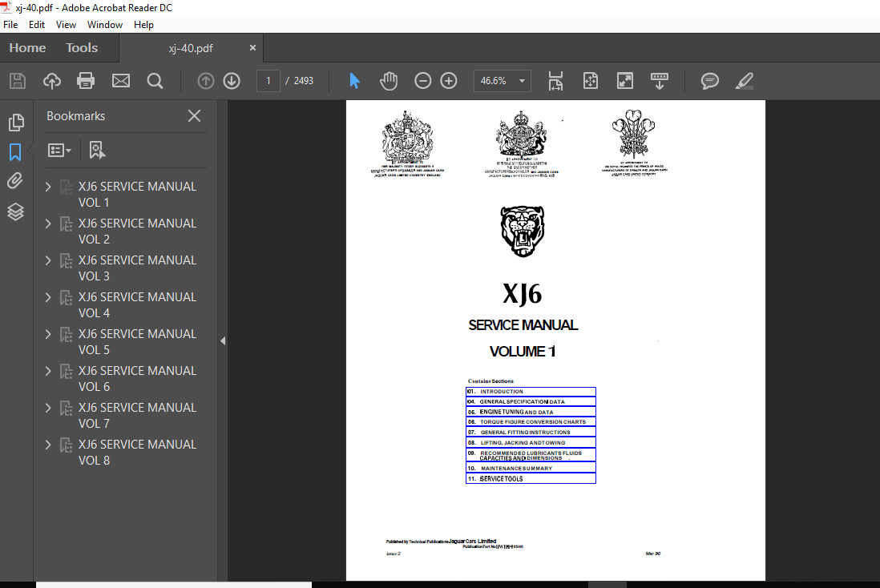
Task: Toggle the Page Thumbnails panel icon
Action: pyautogui.click(x=15, y=123)
